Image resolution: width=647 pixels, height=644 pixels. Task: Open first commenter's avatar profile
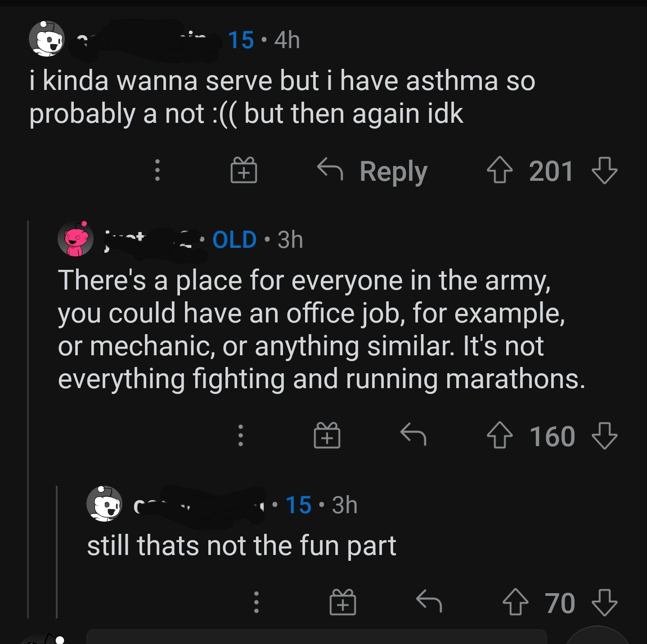[46, 39]
